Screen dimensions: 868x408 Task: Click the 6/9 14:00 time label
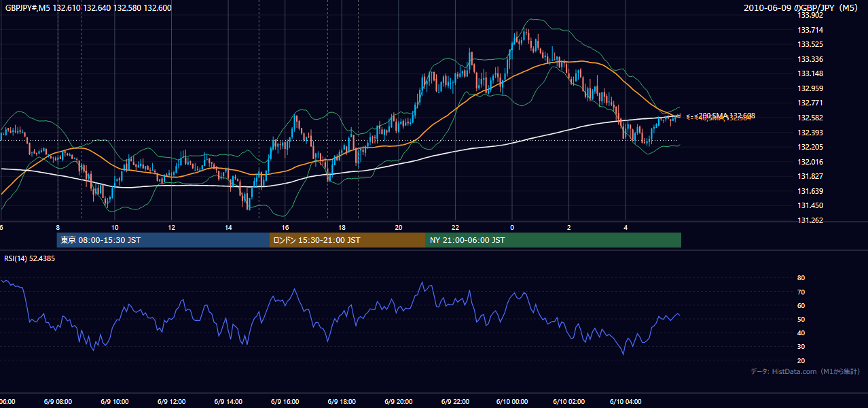228,402
